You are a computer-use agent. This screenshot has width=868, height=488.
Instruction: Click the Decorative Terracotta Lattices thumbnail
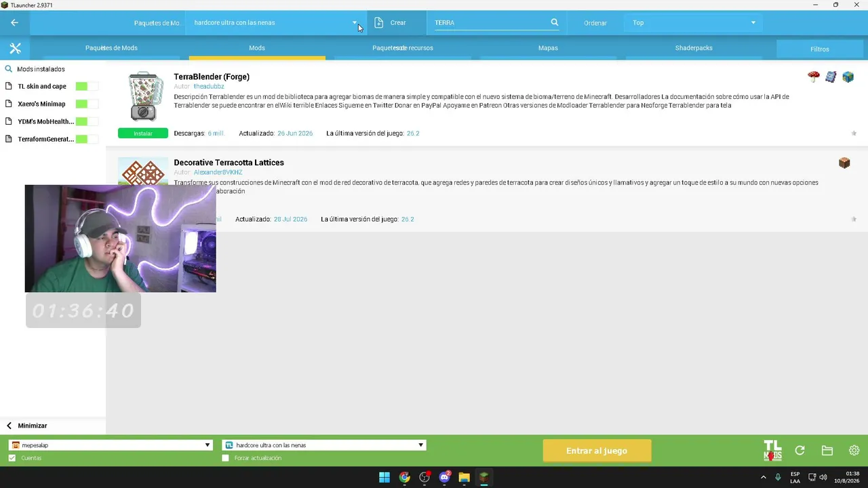[x=143, y=171]
